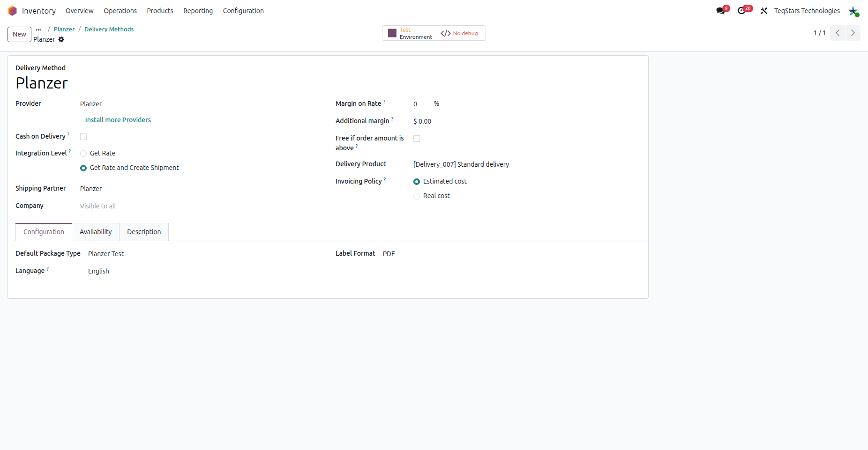This screenshot has width=868, height=450.
Task: Open the Configuration top menu
Action: [x=243, y=11]
